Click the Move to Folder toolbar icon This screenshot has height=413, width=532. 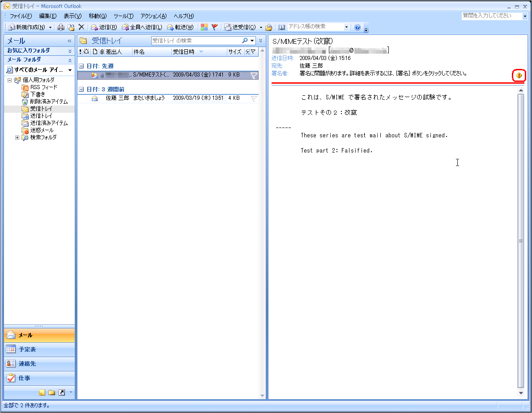(x=71, y=27)
